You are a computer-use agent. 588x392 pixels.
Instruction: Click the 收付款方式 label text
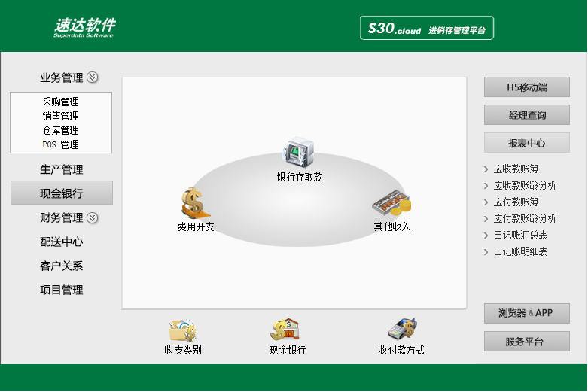401,350
